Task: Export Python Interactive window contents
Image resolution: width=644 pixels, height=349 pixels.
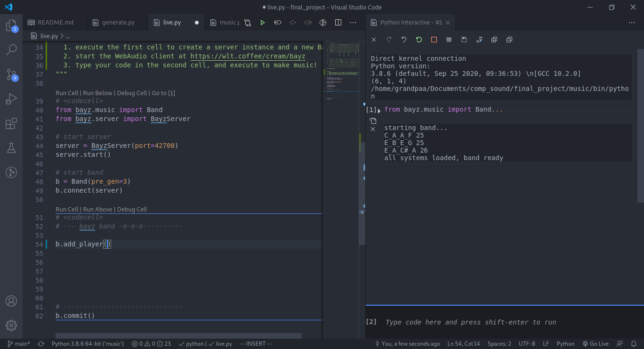Action: click(479, 40)
